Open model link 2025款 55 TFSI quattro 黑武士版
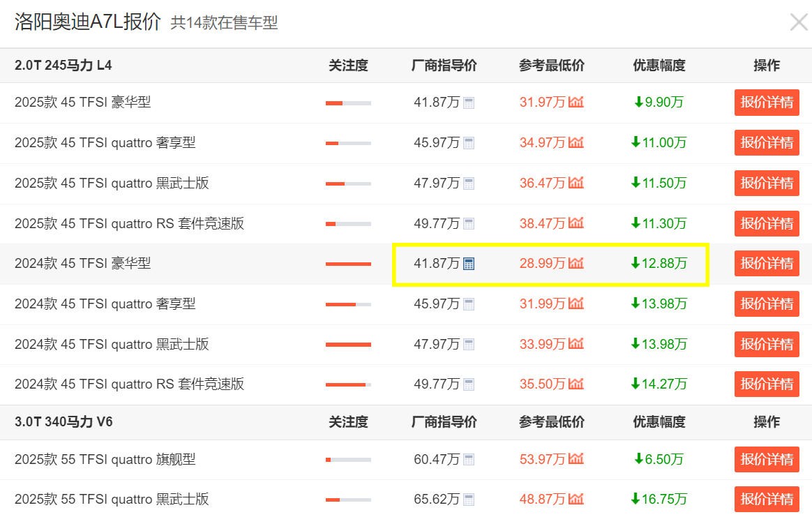 112,500
